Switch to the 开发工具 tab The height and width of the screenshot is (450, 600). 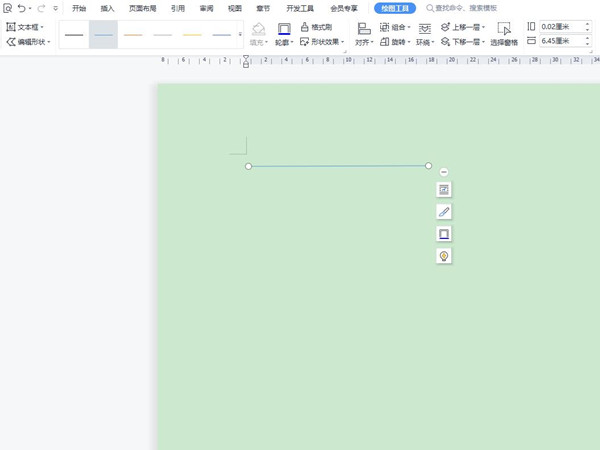[300, 8]
